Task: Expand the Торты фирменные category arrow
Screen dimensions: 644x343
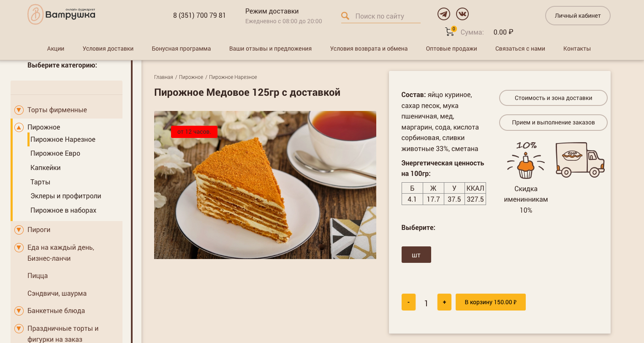Action: pos(19,110)
